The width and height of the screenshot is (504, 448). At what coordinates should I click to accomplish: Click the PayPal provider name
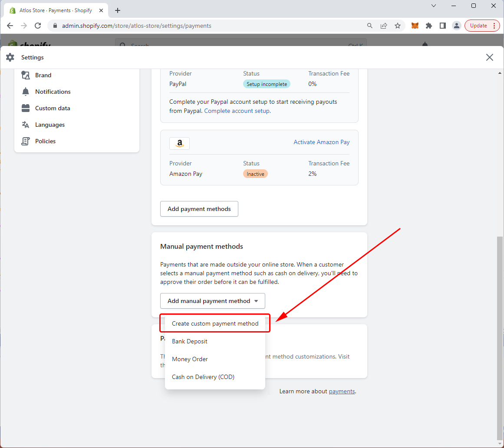178,84
